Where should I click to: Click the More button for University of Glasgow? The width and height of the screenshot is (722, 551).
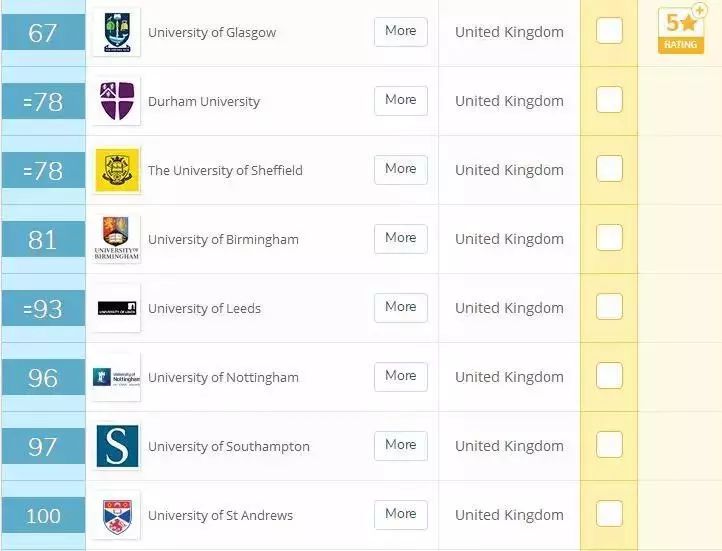pyautogui.click(x=401, y=32)
